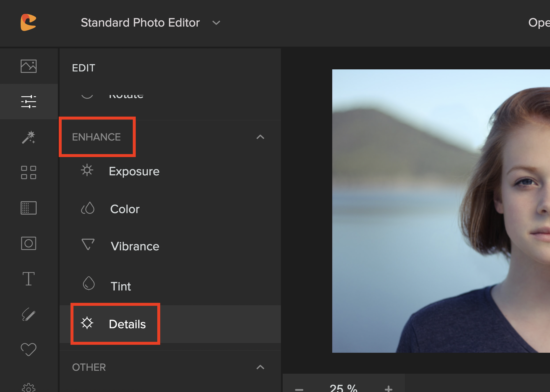Open the textures panel icon
Screen dimensions: 550x392
point(29,208)
